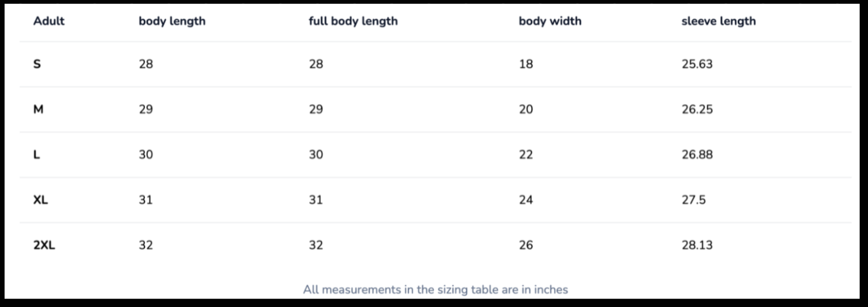Click the 'body width' column header
Screen dimensions: 868x307
tap(550, 21)
